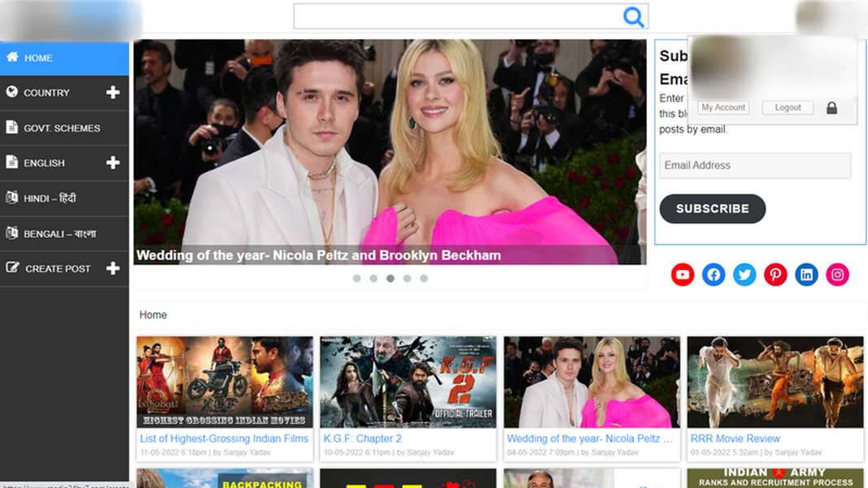The image size is (868, 488).
Task: Click the document icon beside English
Action: pos(11,162)
